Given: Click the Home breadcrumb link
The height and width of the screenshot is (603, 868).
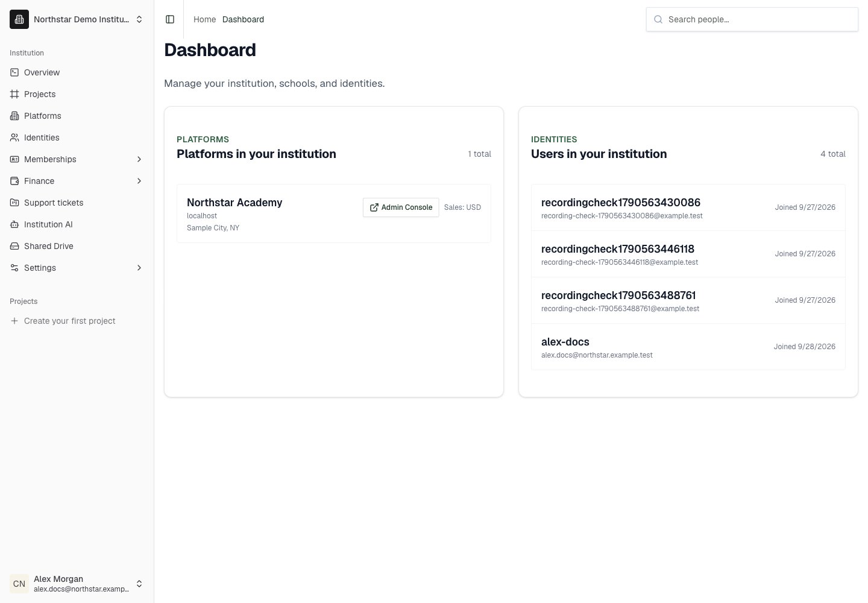Looking at the screenshot, I should click(x=204, y=19).
